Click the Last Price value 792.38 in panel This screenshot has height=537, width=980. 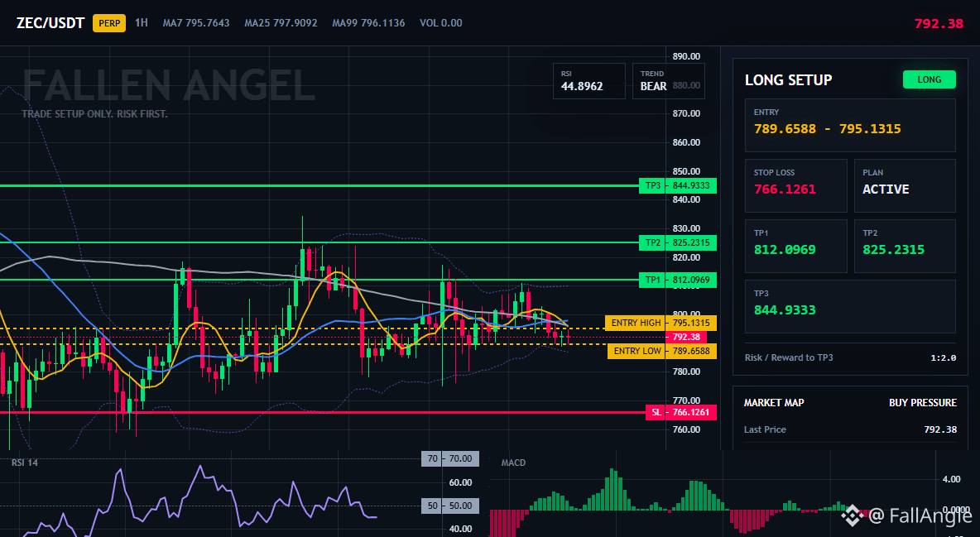(x=940, y=429)
